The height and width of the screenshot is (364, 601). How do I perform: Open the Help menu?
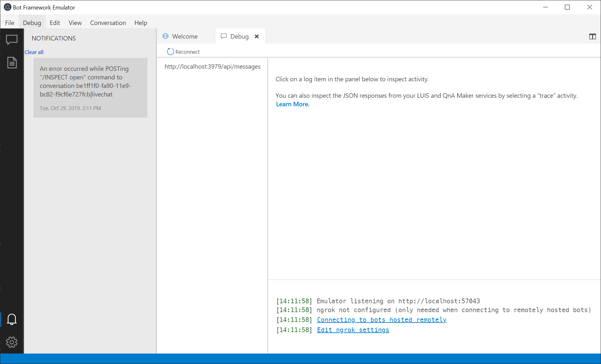click(141, 23)
